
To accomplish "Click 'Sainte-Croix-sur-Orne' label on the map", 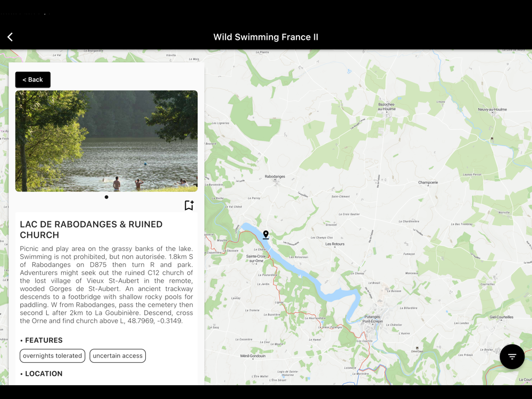I will 256,259.
